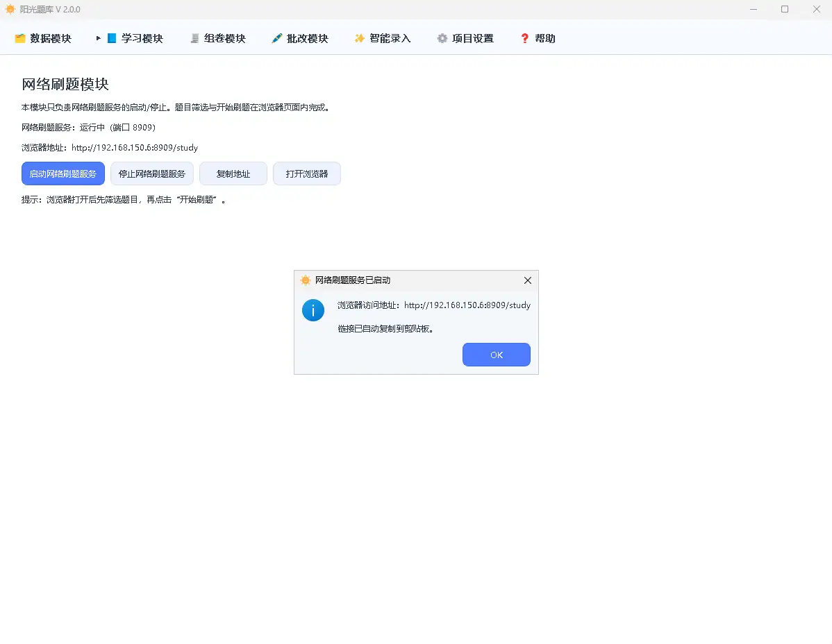Click the 浏览器访问地址 text in the dialog

pos(434,305)
